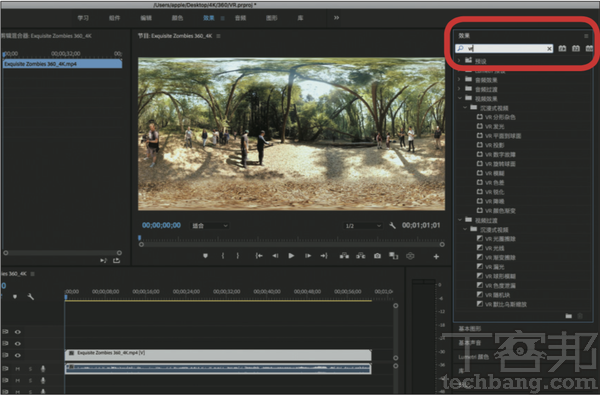Clear the effects search with the X
This screenshot has width=600, height=395.
click(549, 49)
